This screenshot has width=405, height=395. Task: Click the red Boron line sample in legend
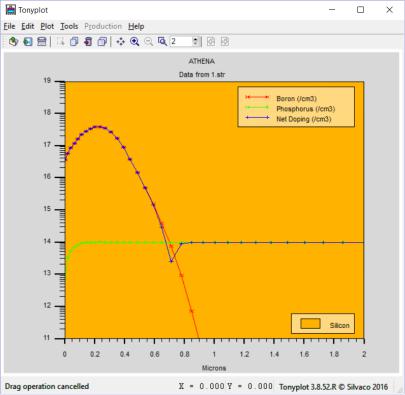click(x=257, y=97)
